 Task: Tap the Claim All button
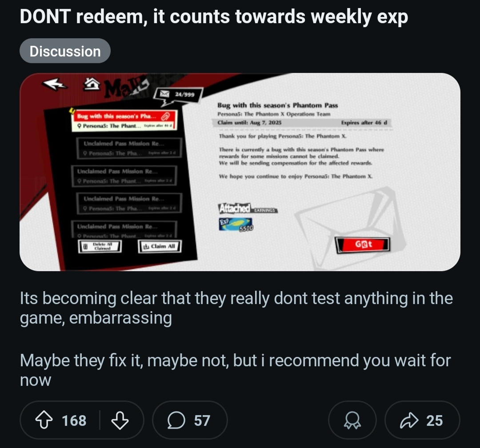[x=160, y=246]
